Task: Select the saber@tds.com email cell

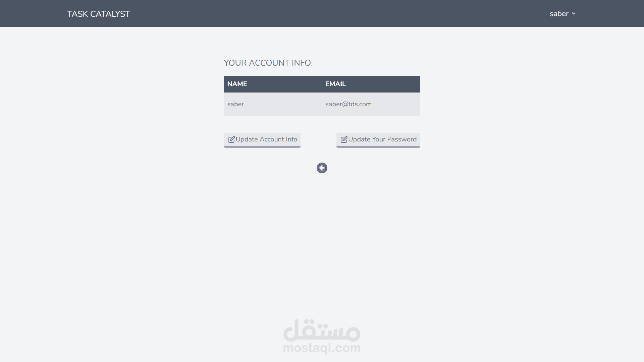Action: (x=348, y=104)
